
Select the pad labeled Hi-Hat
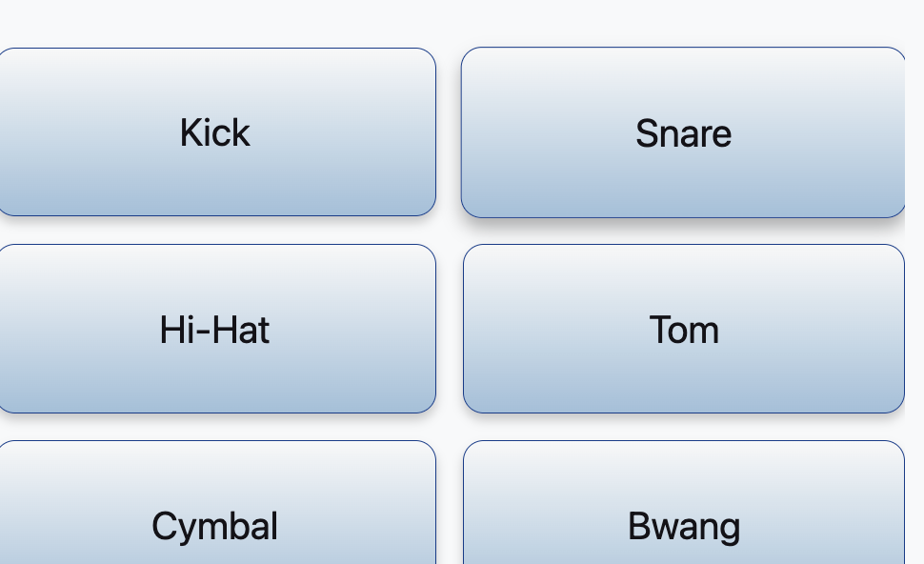tap(215, 329)
